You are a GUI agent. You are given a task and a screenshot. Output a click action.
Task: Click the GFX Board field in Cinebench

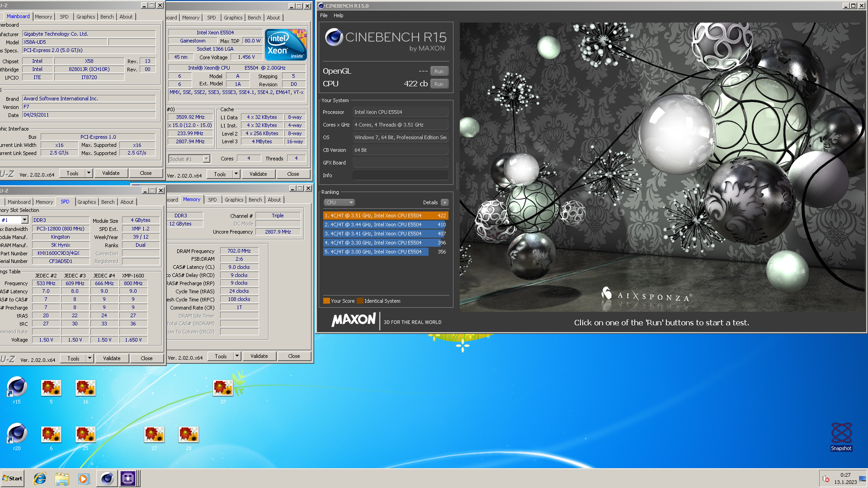(x=401, y=163)
